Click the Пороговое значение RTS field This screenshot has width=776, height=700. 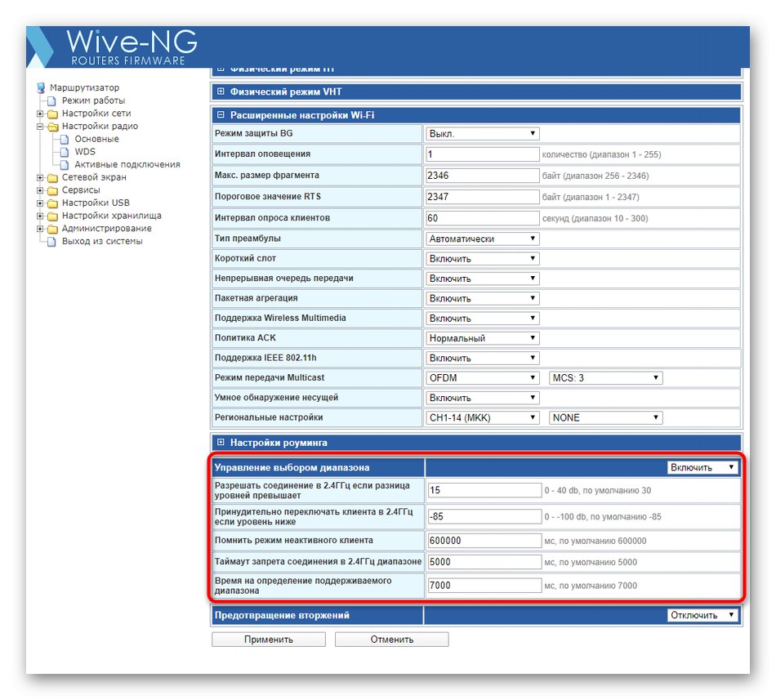pos(483,197)
